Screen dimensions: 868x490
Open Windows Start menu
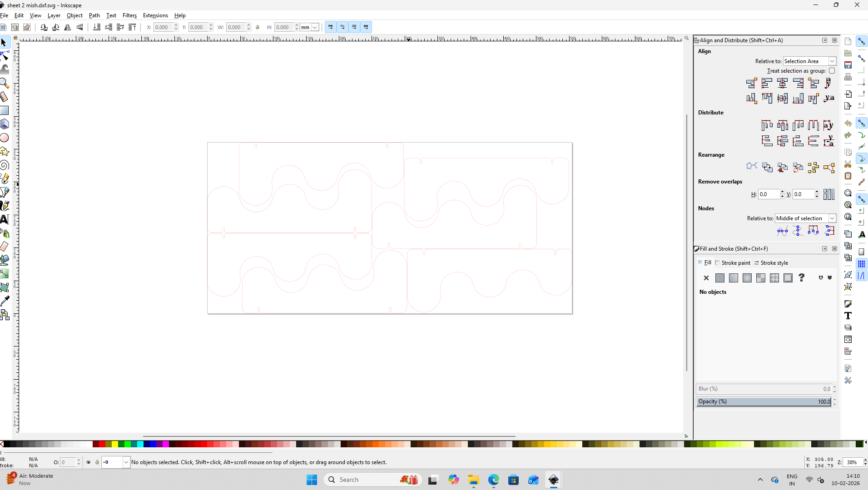pyautogui.click(x=312, y=480)
